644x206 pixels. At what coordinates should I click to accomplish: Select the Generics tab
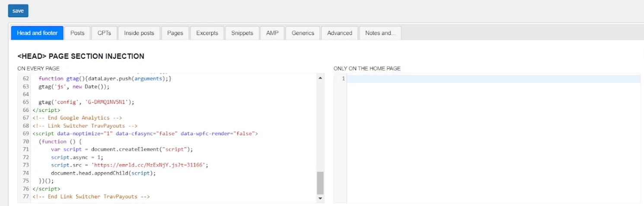point(303,33)
